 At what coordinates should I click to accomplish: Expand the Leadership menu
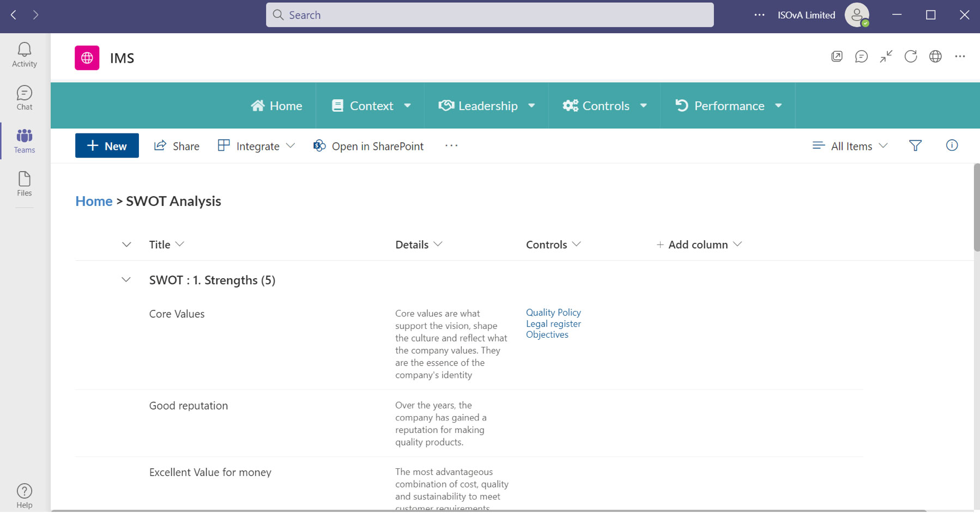click(x=486, y=105)
